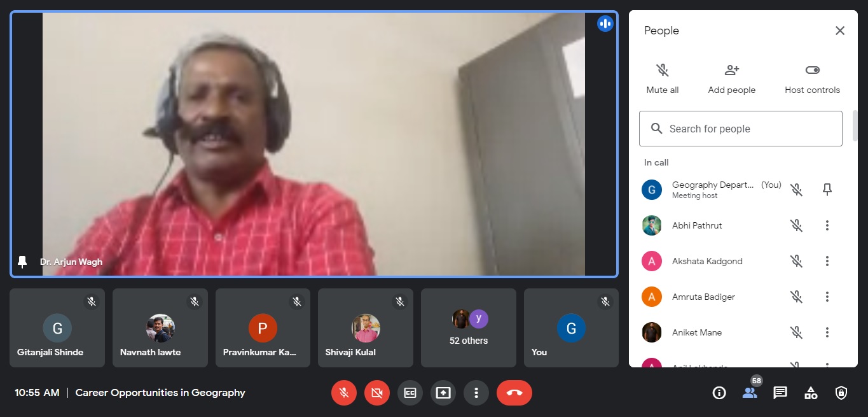The width and height of the screenshot is (868, 417).
Task: Click the name "Aniket Mane" in list
Action: point(697,332)
